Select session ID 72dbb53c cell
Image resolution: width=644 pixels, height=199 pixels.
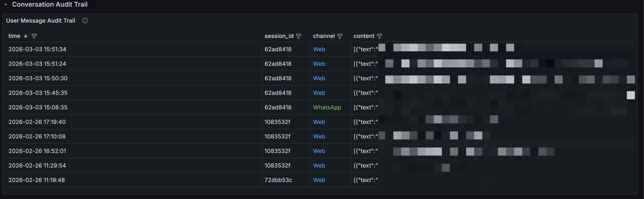pyautogui.click(x=278, y=180)
